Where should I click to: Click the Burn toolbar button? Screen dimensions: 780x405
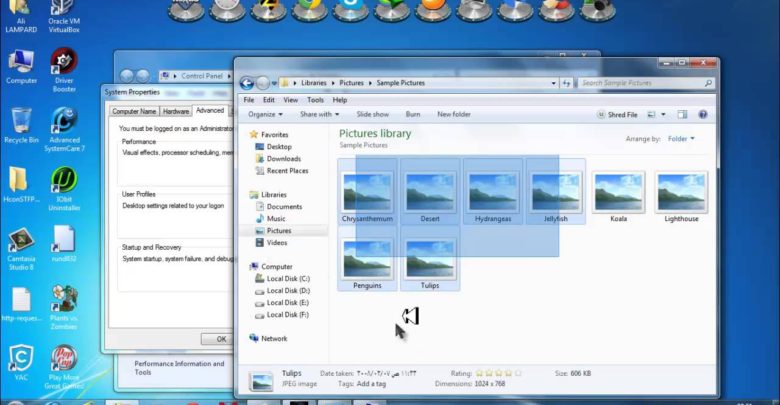[x=413, y=114]
